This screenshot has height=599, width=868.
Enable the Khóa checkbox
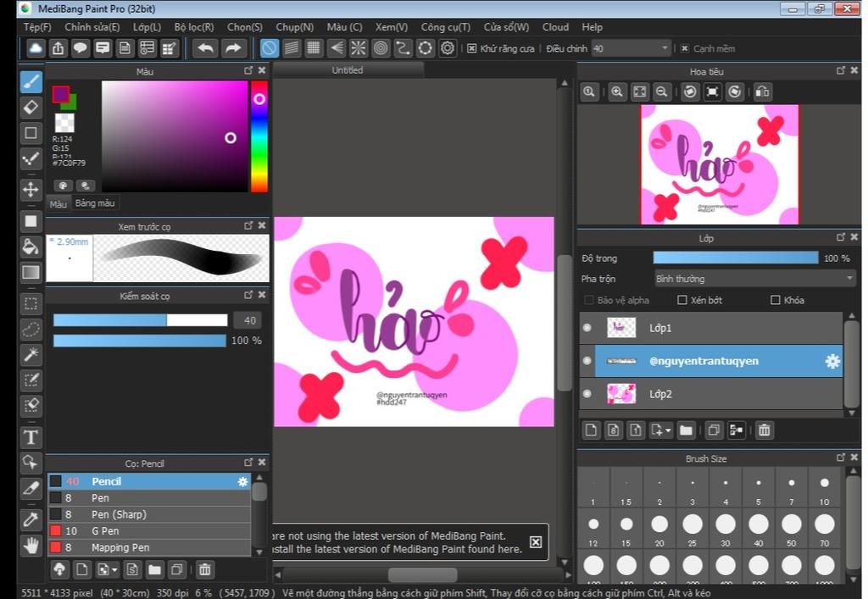775,300
